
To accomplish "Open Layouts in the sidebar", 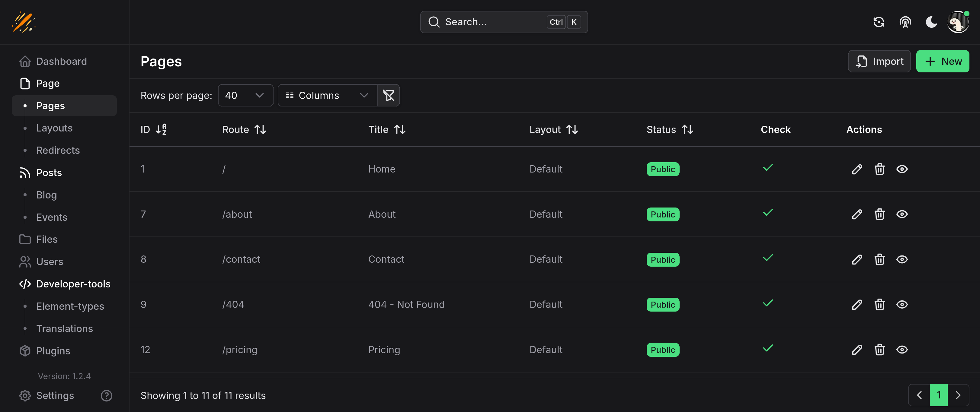I will click(54, 128).
